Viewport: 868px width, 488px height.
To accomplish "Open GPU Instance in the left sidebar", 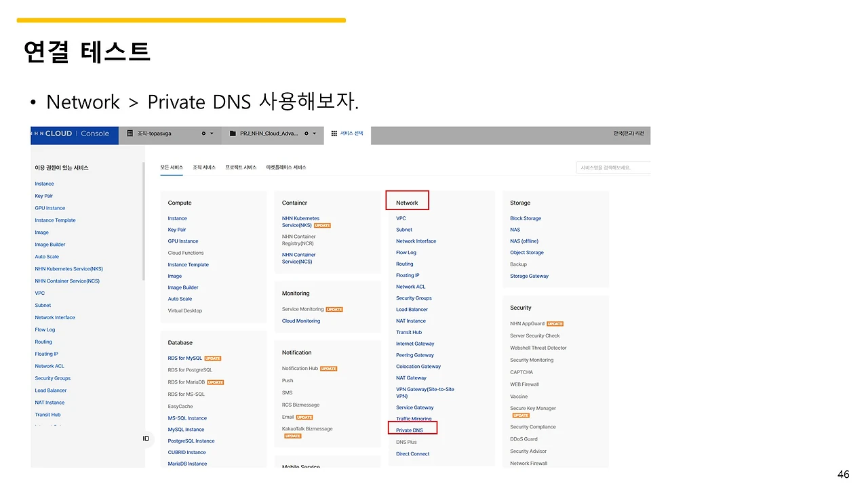I will 50,208.
